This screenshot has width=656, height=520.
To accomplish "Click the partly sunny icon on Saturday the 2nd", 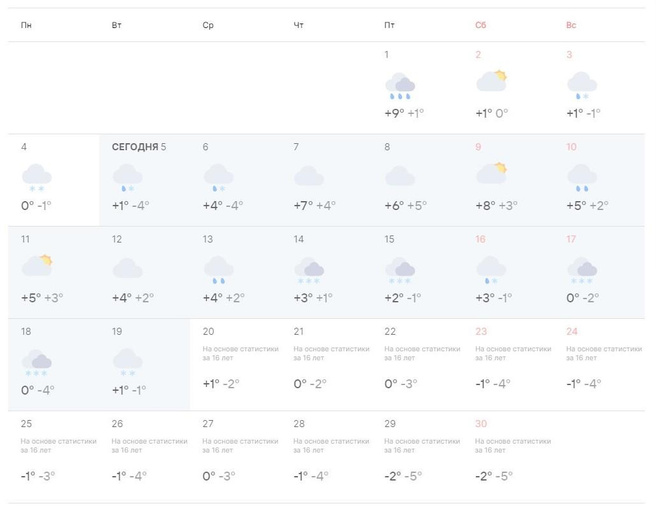I will pyautogui.click(x=490, y=82).
